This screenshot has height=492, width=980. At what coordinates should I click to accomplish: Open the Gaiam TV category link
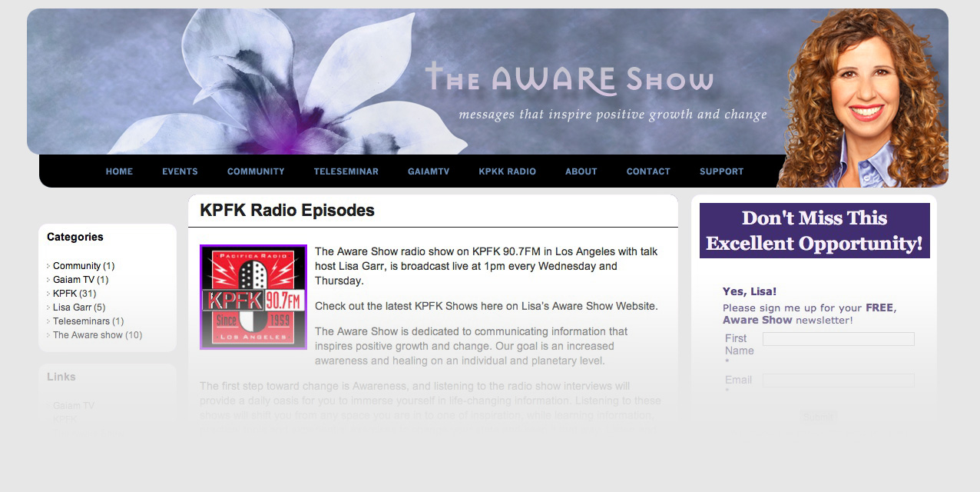coord(74,280)
